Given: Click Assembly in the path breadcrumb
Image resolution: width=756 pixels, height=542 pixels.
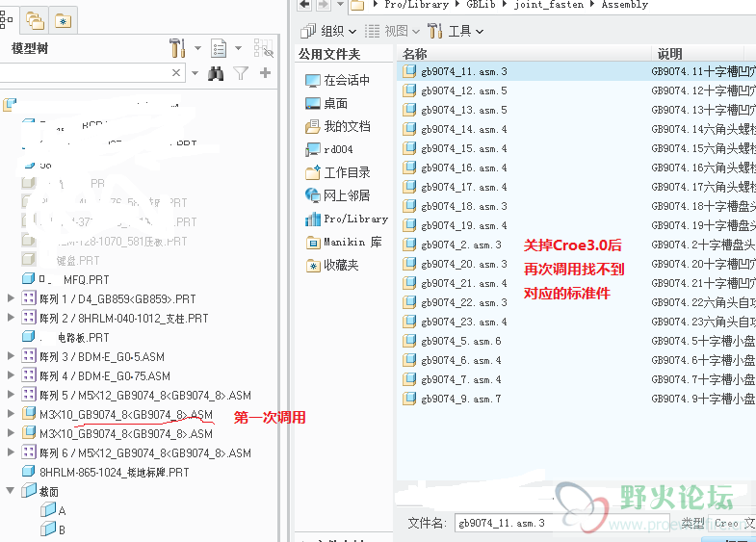Looking at the screenshot, I should [624, 5].
